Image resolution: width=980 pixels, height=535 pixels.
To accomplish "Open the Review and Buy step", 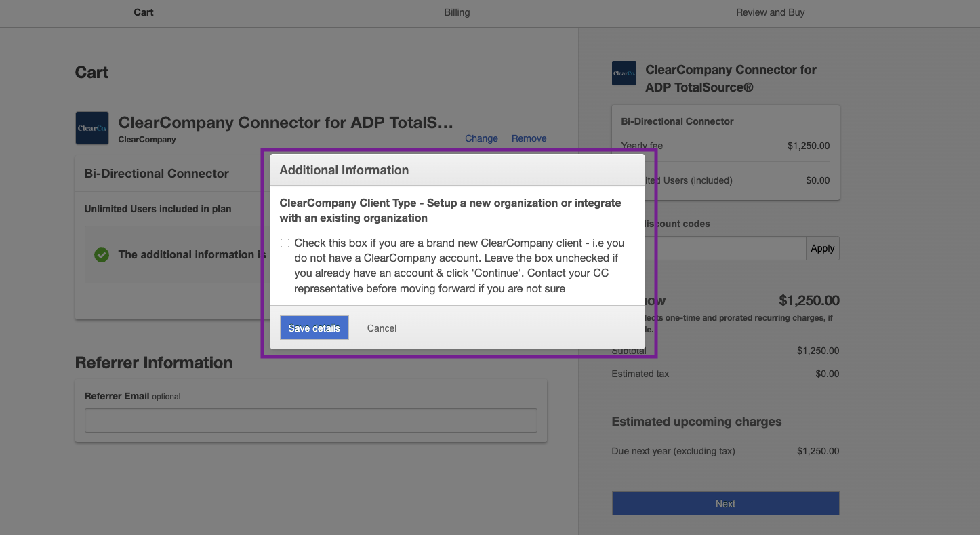I will click(771, 12).
